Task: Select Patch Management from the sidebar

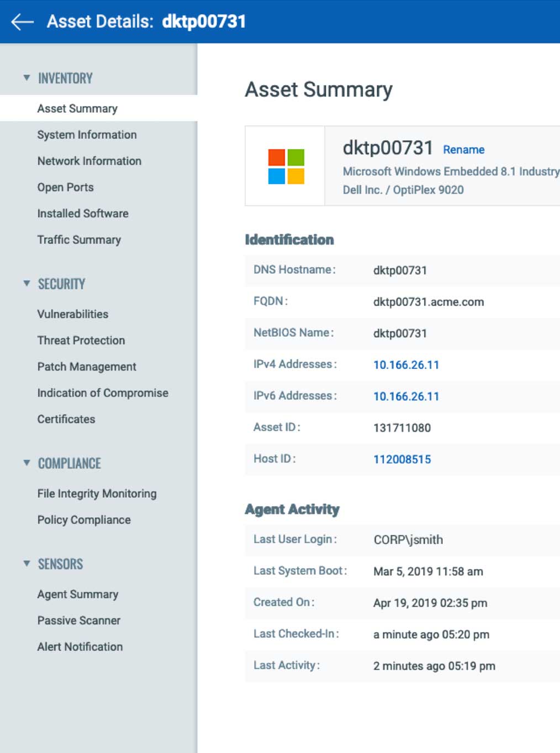Action: (86, 367)
